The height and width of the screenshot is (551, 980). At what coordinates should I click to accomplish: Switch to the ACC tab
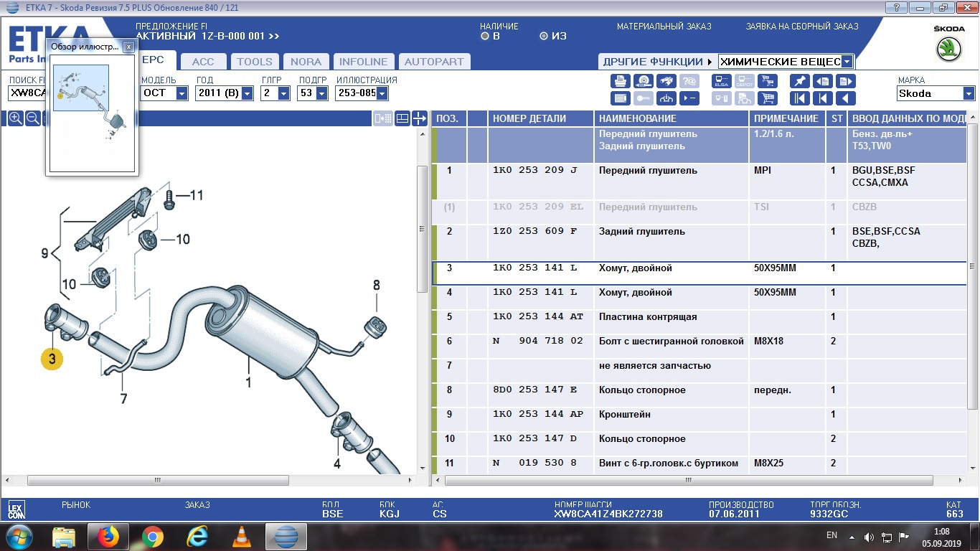203,62
